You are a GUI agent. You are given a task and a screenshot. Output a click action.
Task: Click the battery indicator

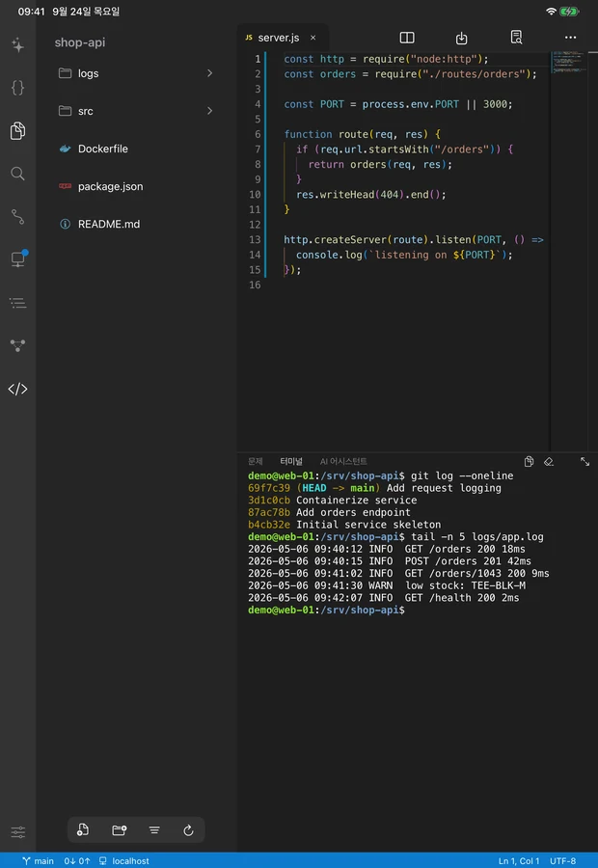click(569, 11)
